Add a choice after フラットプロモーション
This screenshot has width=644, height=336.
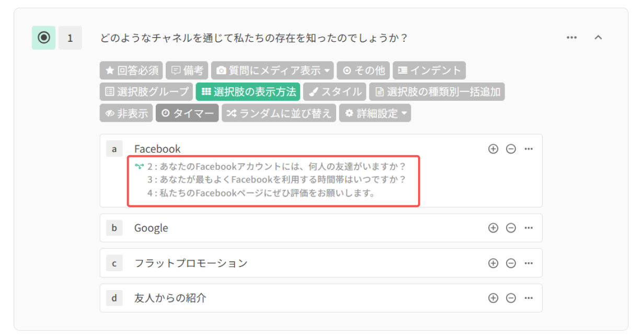493,263
